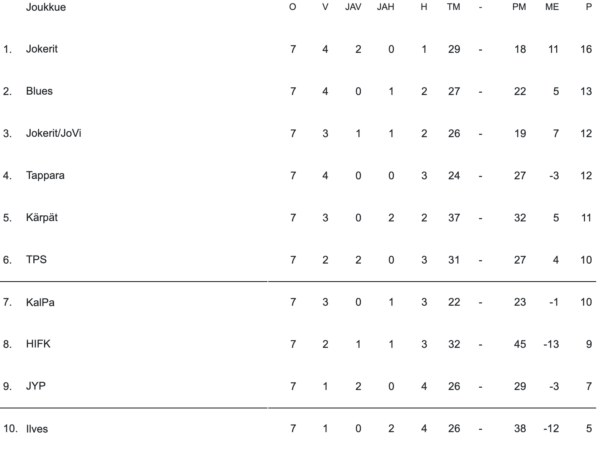This screenshot has height=449, width=600.
Task: Click the Ilves team in last place
Action: tap(37, 428)
